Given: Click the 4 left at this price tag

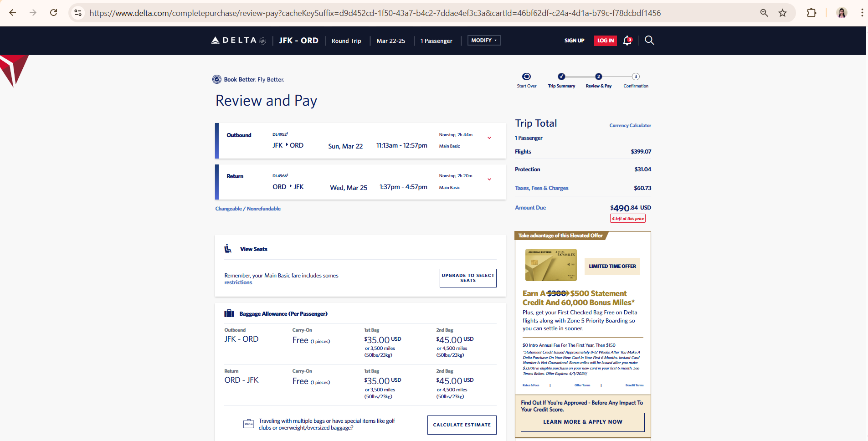Looking at the screenshot, I should (628, 219).
